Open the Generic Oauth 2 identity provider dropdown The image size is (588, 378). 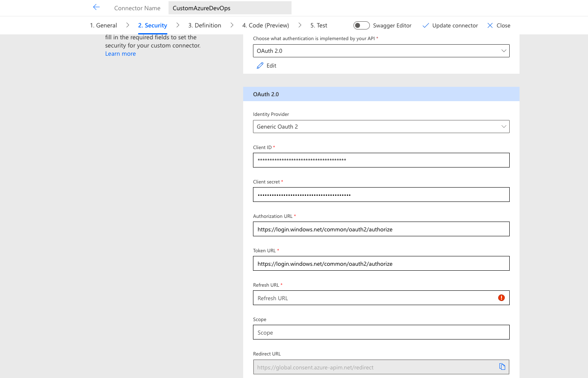tap(381, 126)
